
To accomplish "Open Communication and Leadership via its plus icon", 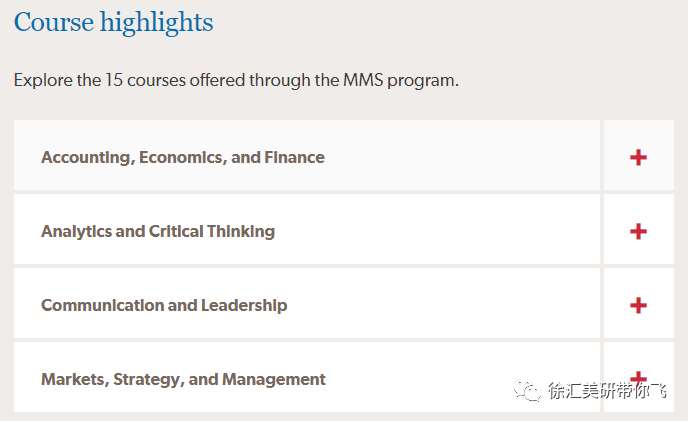I will [x=638, y=305].
